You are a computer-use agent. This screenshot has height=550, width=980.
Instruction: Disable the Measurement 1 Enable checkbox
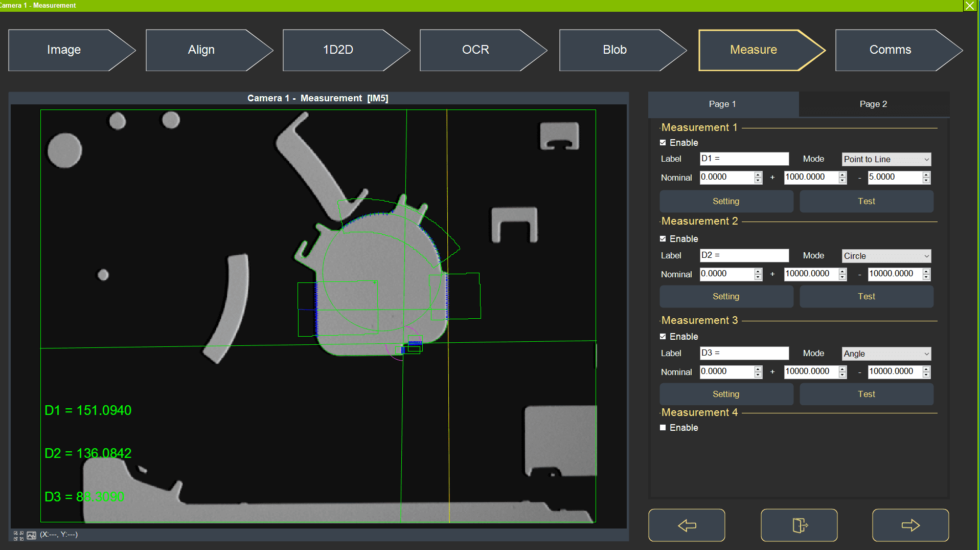[x=663, y=143]
